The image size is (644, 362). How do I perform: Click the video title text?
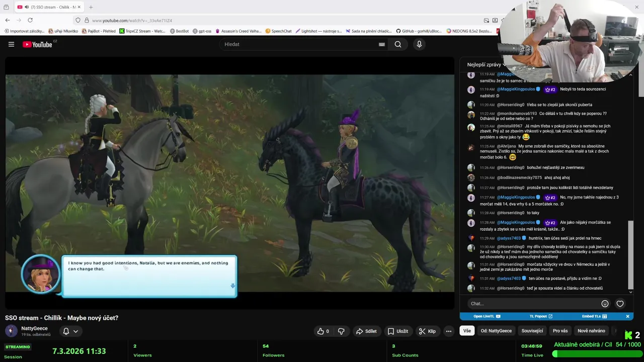[61, 318]
